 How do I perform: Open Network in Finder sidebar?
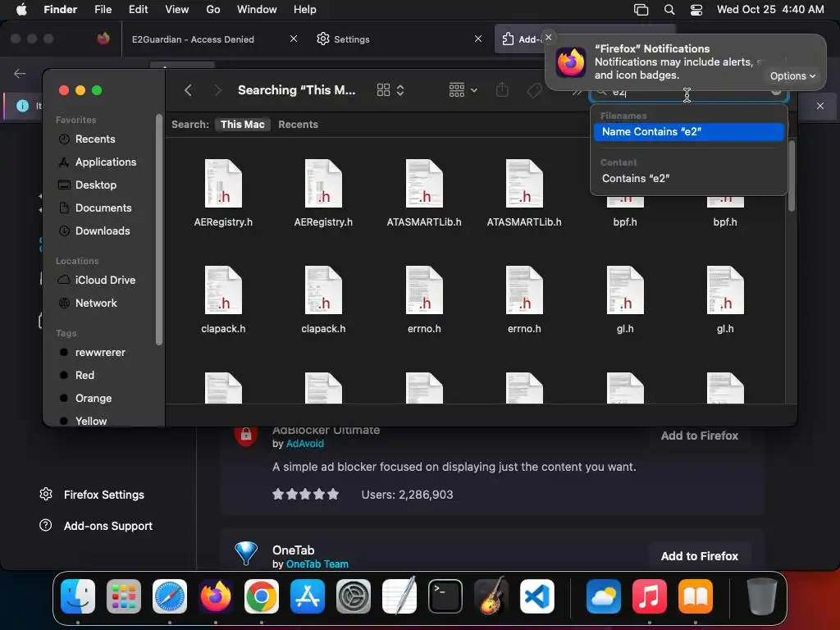click(96, 304)
